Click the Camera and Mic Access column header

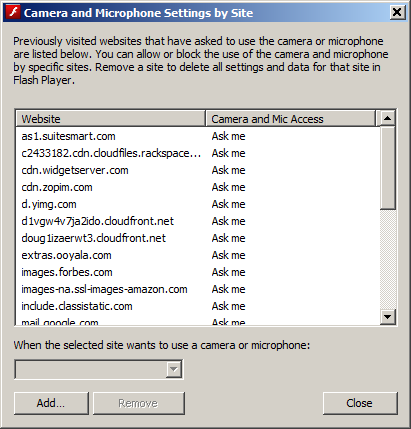tap(291, 119)
